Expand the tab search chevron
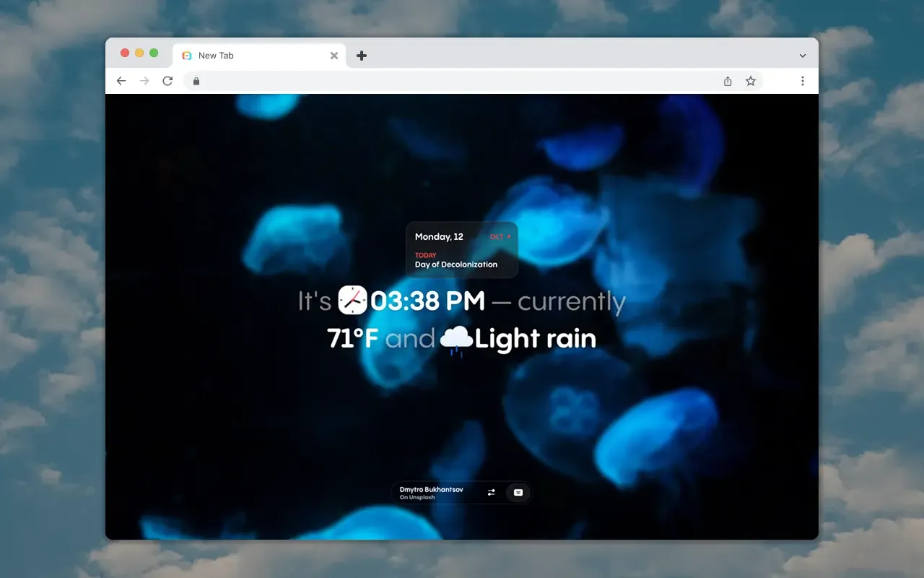Image resolution: width=924 pixels, height=578 pixels. (803, 56)
